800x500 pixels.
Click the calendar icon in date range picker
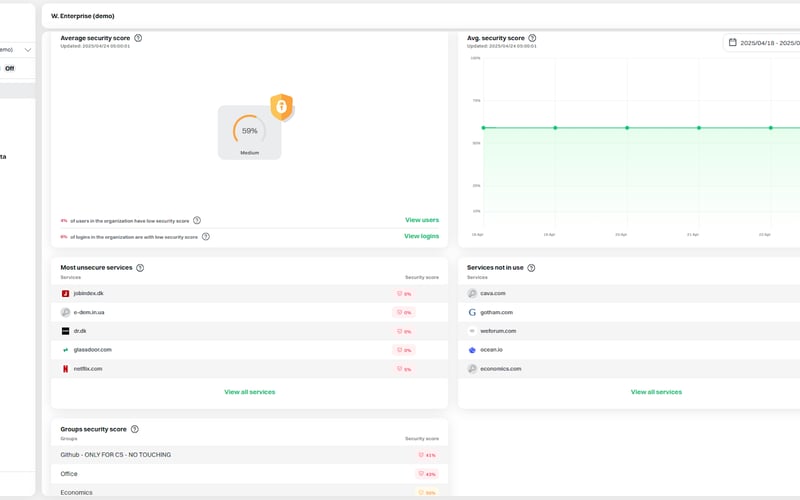(x=733, y=42)
